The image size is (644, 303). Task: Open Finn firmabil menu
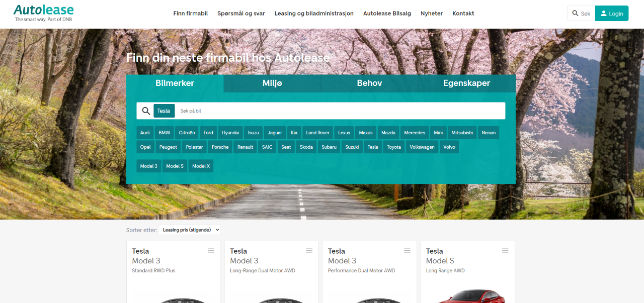[191, 14]
